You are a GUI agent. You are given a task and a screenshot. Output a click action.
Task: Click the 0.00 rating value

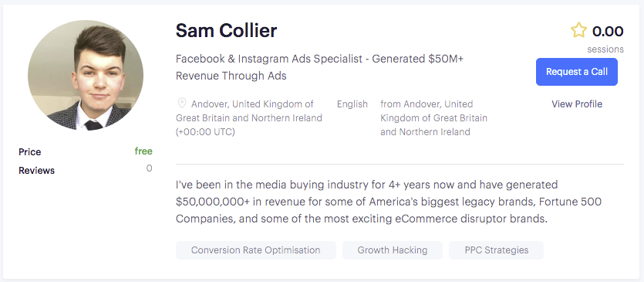(608, 31)
